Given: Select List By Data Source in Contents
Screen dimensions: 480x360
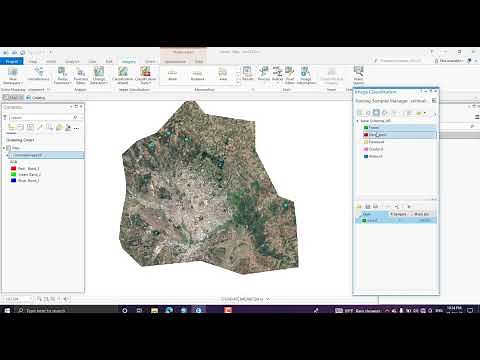Looking at the screenshot, I should [21, 127].
